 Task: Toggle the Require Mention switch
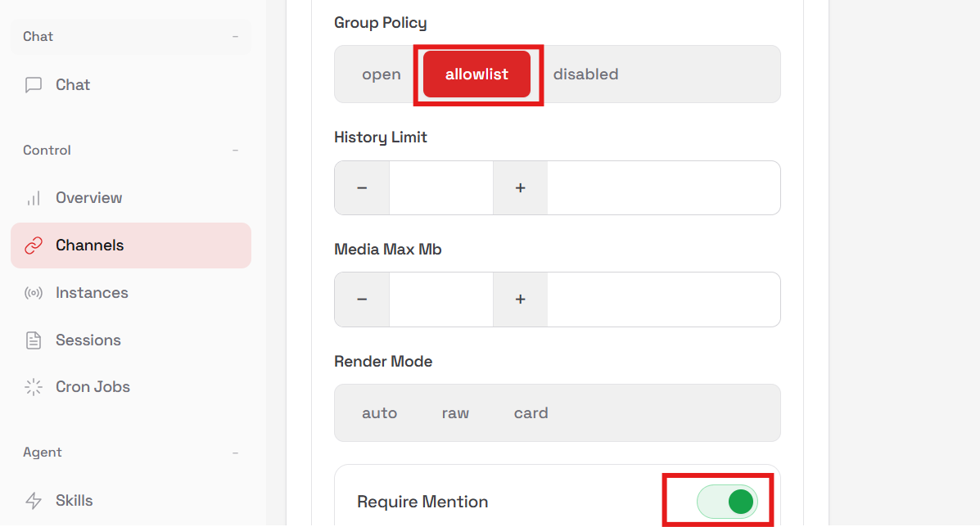click(726, 502)
